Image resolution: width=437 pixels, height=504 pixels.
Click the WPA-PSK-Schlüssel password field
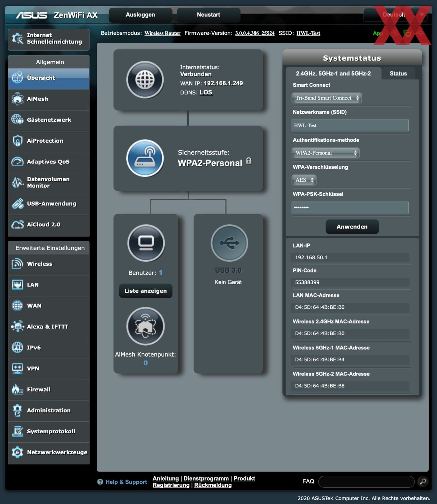[x=350, y=208]
